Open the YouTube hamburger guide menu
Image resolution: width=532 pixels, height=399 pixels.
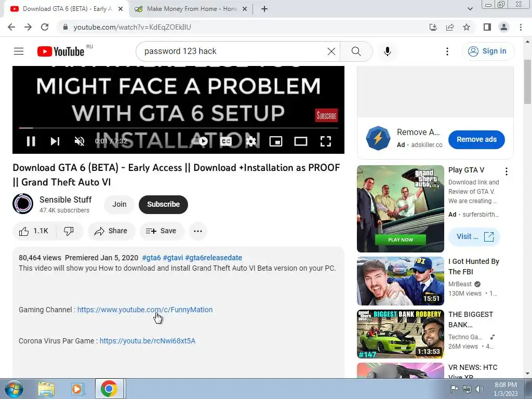[19, 51]
